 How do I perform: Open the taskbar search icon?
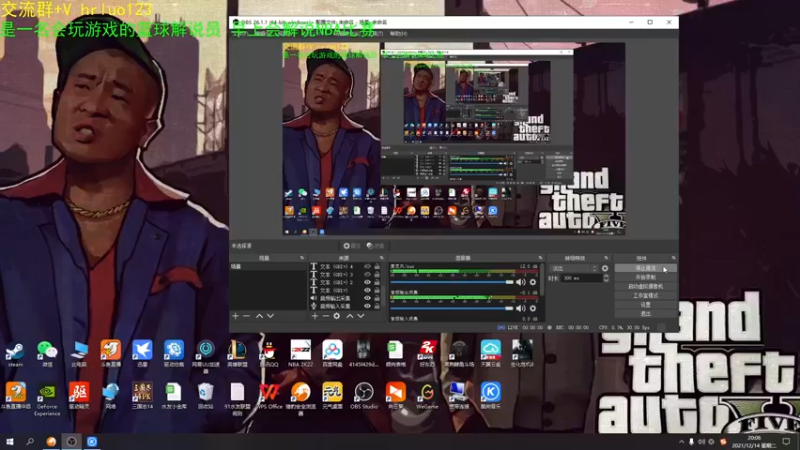pos(30,441)
